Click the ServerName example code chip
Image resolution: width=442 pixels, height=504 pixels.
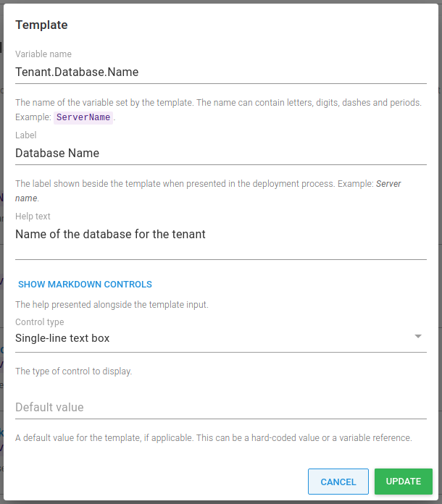(83, 117)
